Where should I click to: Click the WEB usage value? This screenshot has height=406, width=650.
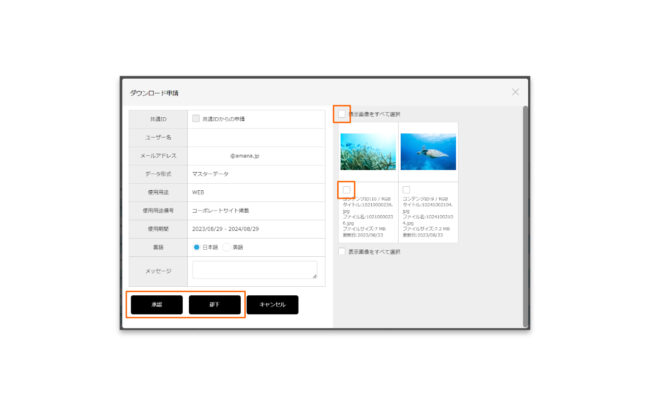pos(198,192)
